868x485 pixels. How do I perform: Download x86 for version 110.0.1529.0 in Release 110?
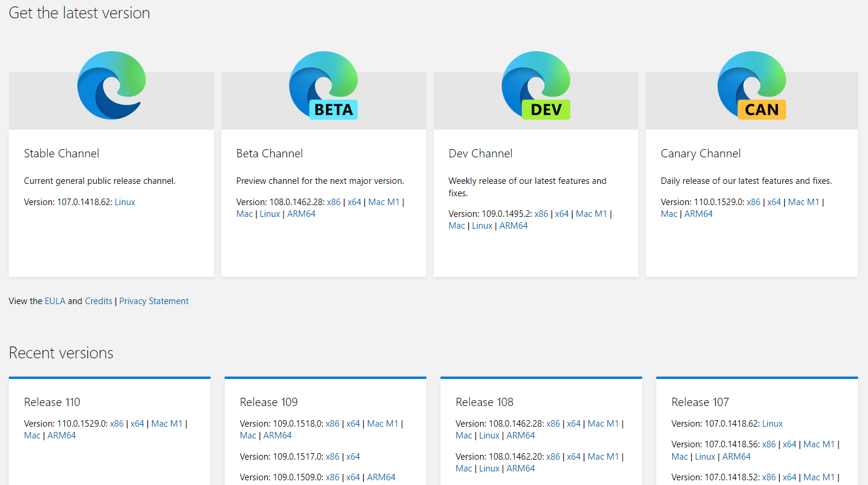click(117, 424)
